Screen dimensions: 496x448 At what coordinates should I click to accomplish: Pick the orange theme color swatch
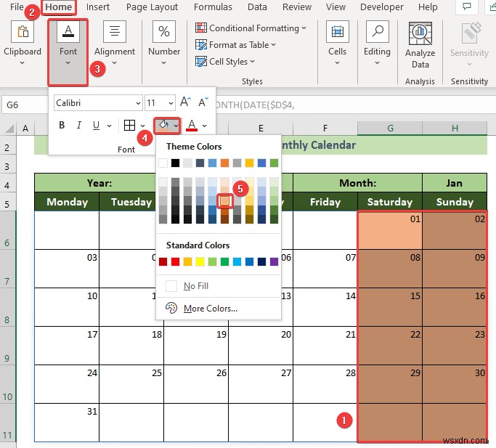point(224,163)
